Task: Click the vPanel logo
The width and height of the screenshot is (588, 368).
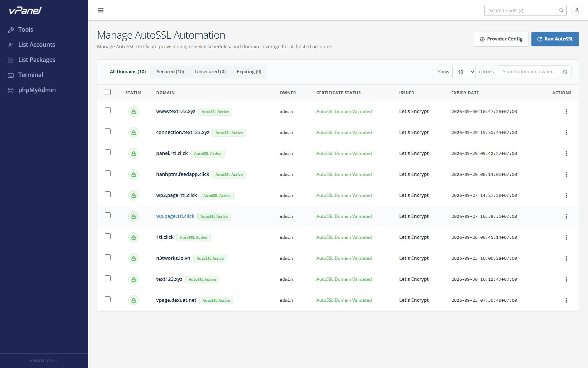Action: pos(25,10)
